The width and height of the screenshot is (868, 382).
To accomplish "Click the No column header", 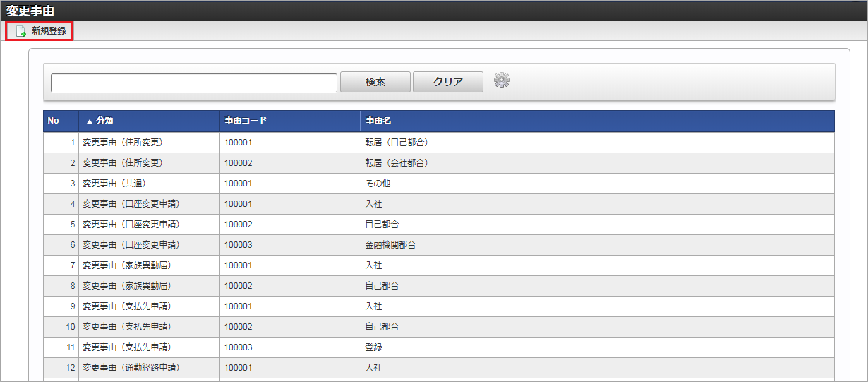I will point(61,121).
